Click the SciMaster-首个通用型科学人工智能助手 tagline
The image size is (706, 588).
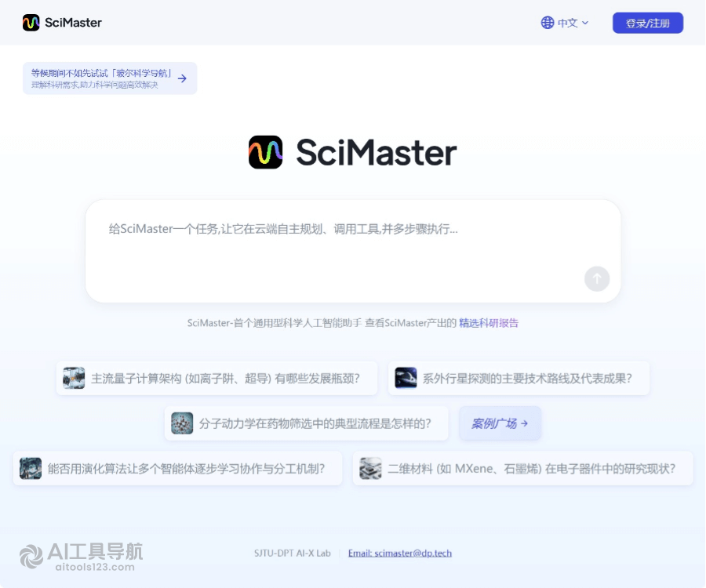[x=275, y=323]
